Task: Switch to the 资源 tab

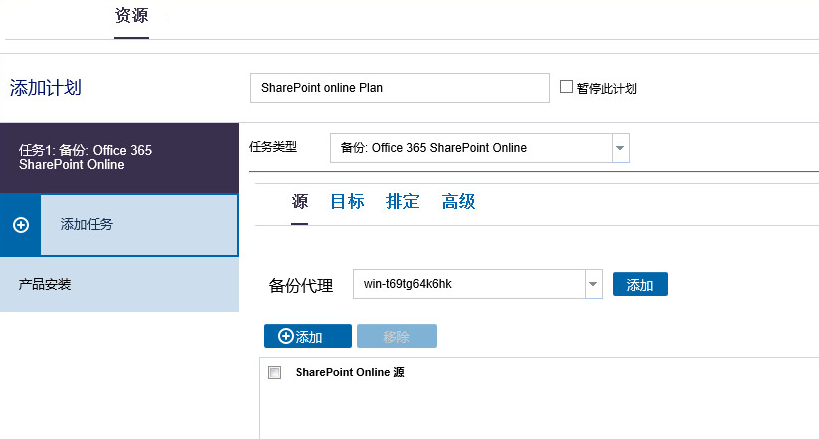Action: click(131, 17)
